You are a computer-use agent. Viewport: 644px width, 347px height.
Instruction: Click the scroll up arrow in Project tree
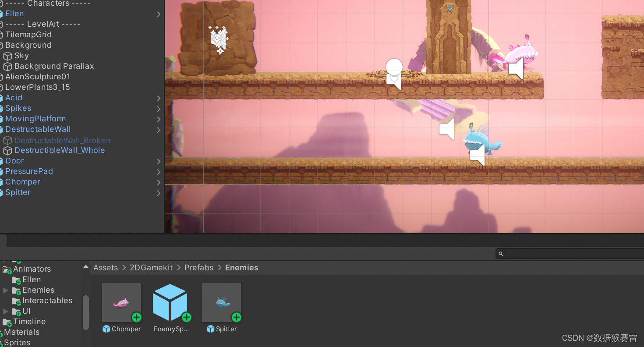tap(86, 266)
